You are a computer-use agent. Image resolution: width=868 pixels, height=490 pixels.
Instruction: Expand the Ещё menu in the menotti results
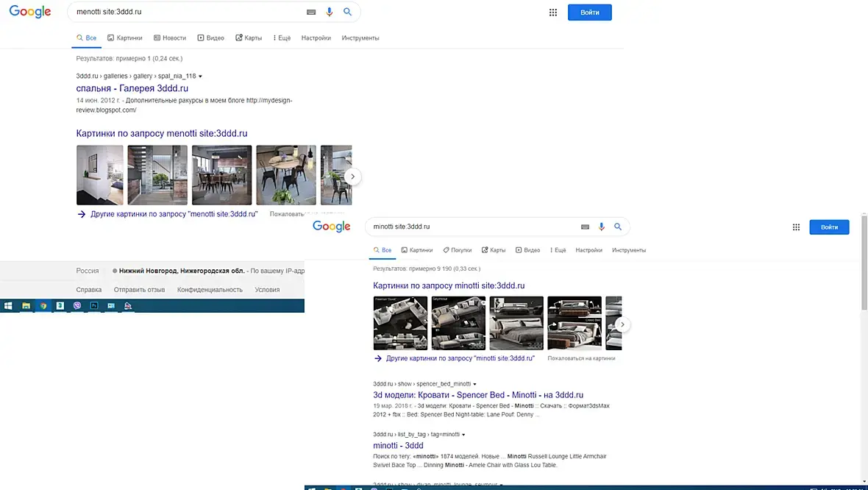click(x=282, y=38)
